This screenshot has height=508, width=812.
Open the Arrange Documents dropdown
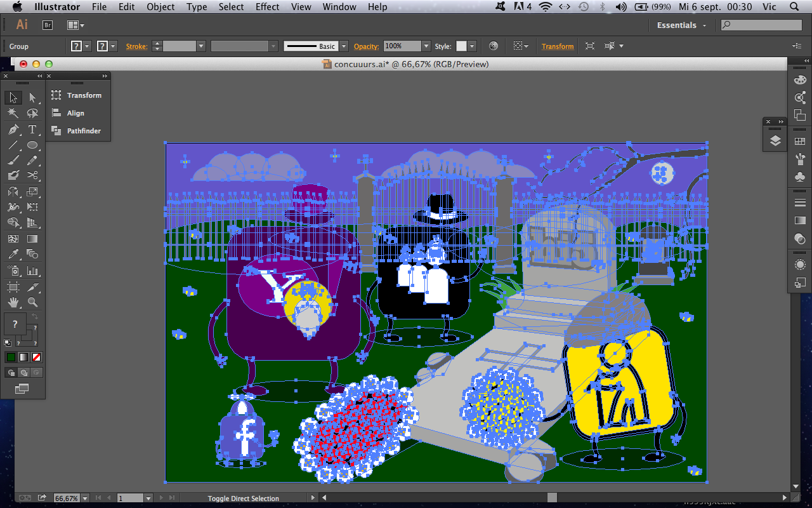[x=75, y=25]
